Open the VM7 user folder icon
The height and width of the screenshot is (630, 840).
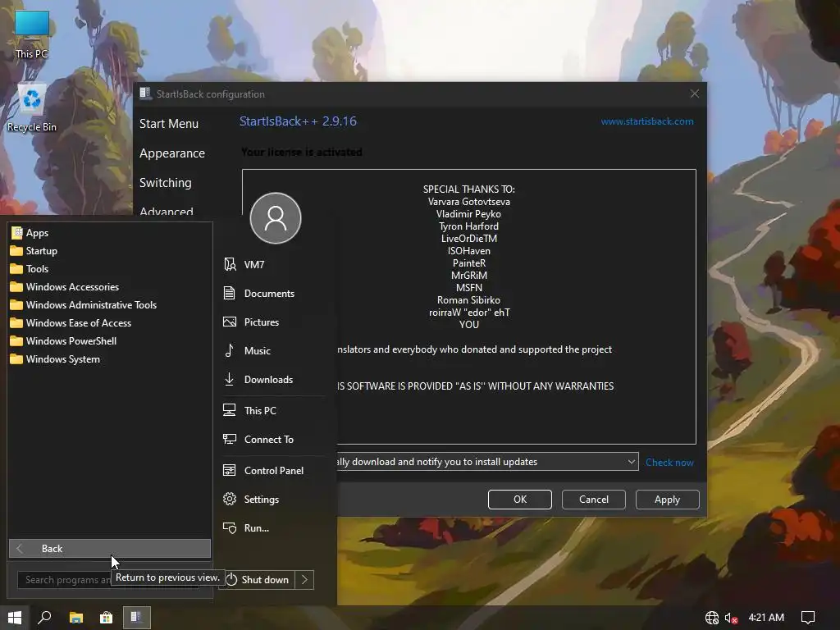coord(230,264)
